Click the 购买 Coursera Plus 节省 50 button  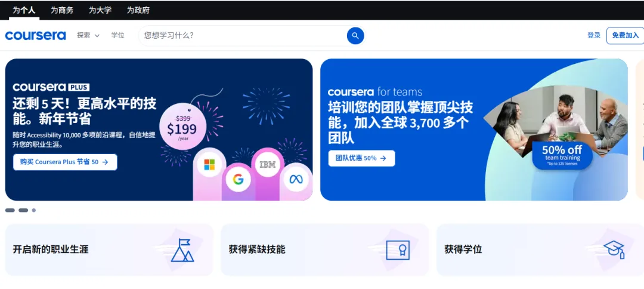(x=65, y=162)
